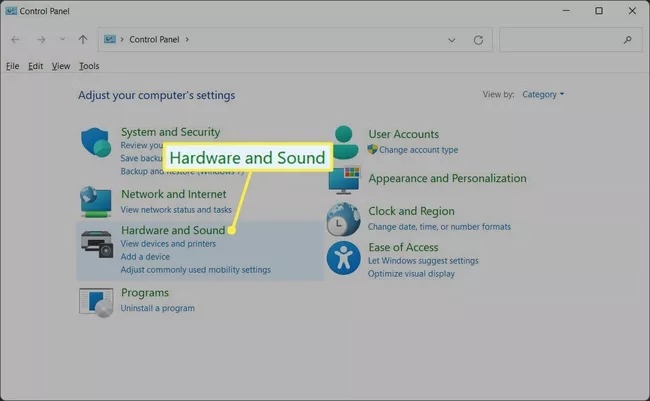The image size is (650, 401).
Task: Click Change account type link
Action: (419, 150)
